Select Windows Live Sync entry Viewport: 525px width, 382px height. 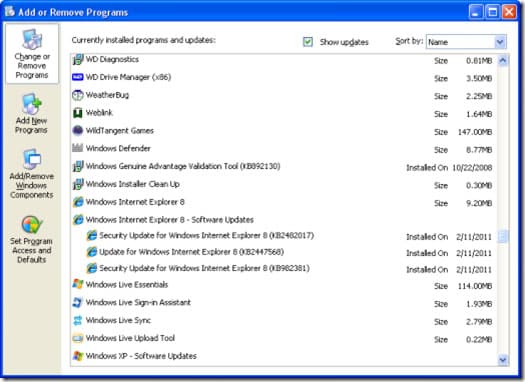(118, 320)
